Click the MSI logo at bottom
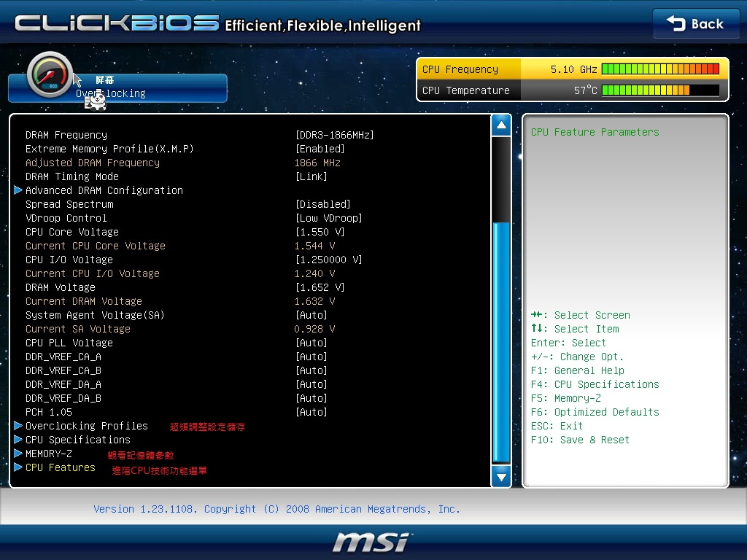Viewport: 747px width, 560px height. (371, 542)
